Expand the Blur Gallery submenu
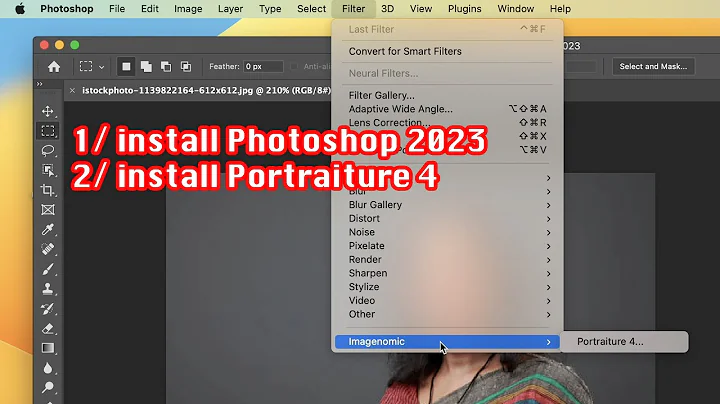720x404 pixels. tap(447, 205)
